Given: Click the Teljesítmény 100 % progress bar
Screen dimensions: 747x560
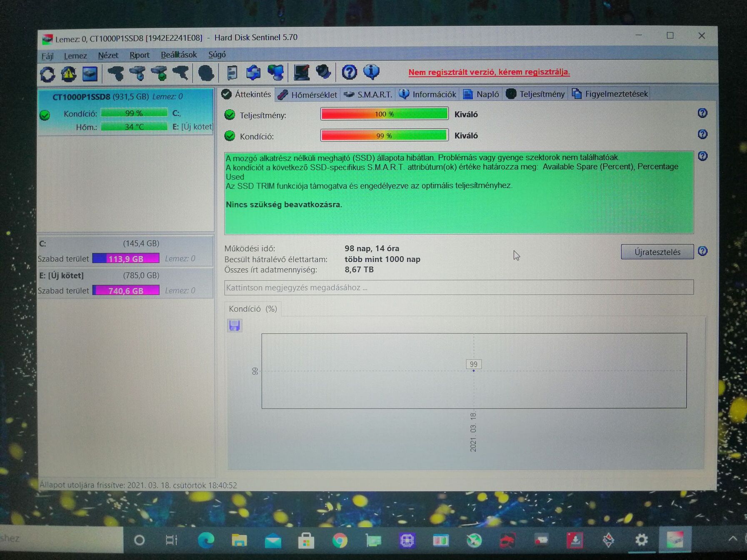Looking at the screenshot, I should [385, 114].
